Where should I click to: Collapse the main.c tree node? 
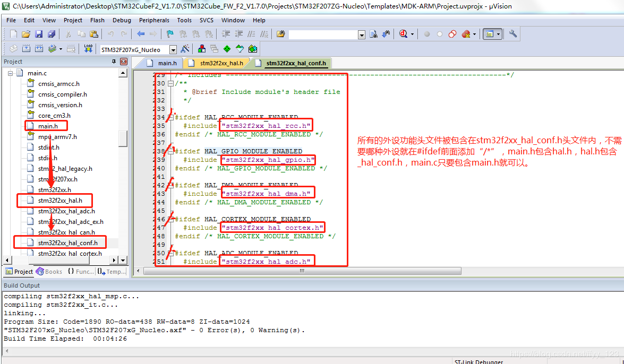pos(10,73)
